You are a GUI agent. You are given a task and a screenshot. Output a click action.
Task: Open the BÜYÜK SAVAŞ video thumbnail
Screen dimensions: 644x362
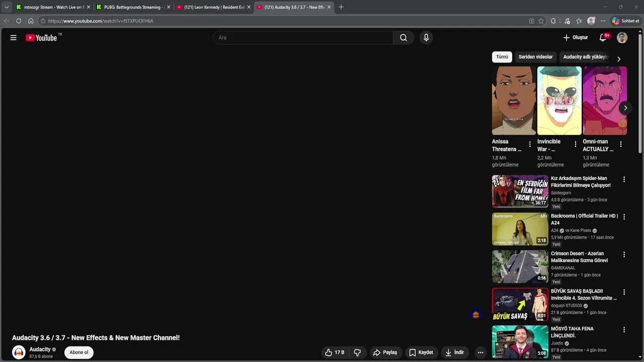coord(520,304)
